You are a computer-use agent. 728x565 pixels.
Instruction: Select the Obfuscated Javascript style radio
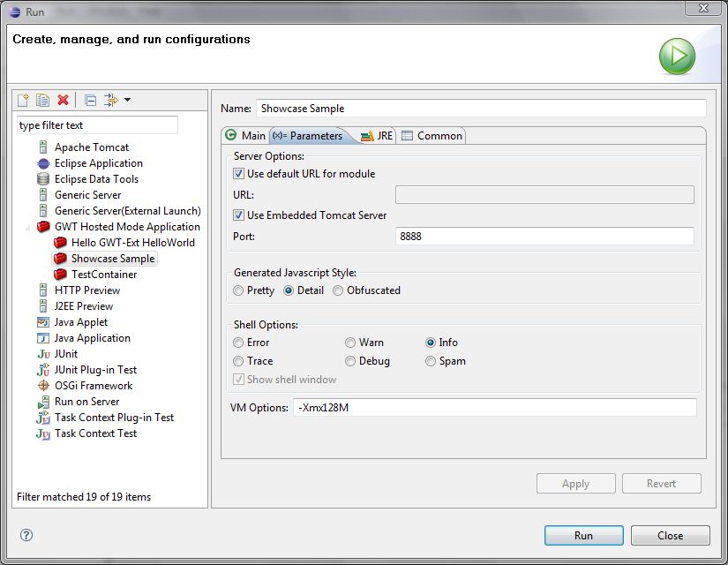click(x=338, y=290)
